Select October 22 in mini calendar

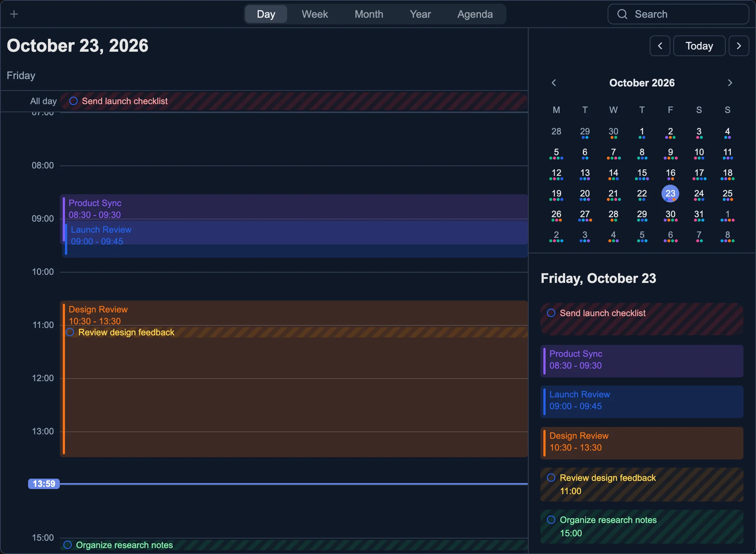(642, 194)
